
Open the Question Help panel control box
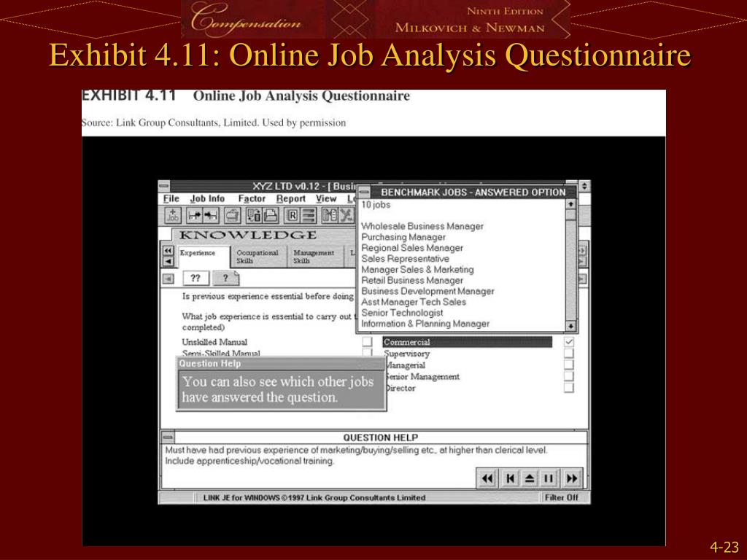click(168, 437)
